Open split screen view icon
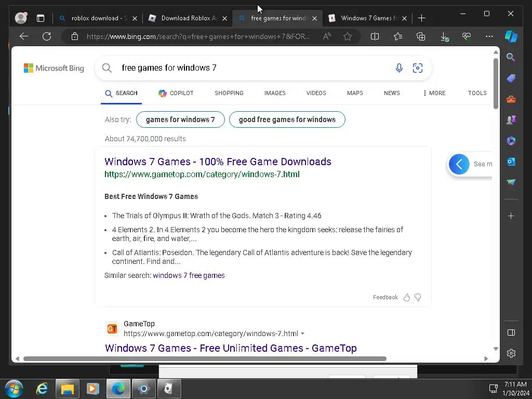The image size is (532, 399). point(375,36)
